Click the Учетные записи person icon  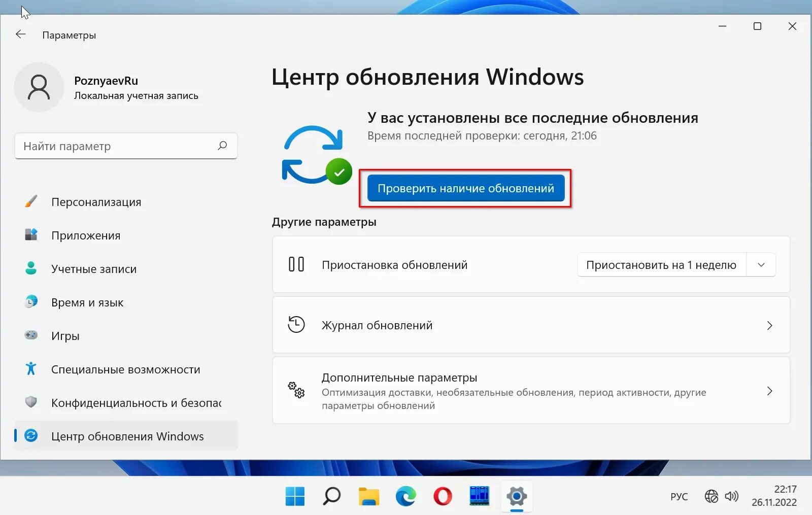pyautogui.click(x=31, y=268)
